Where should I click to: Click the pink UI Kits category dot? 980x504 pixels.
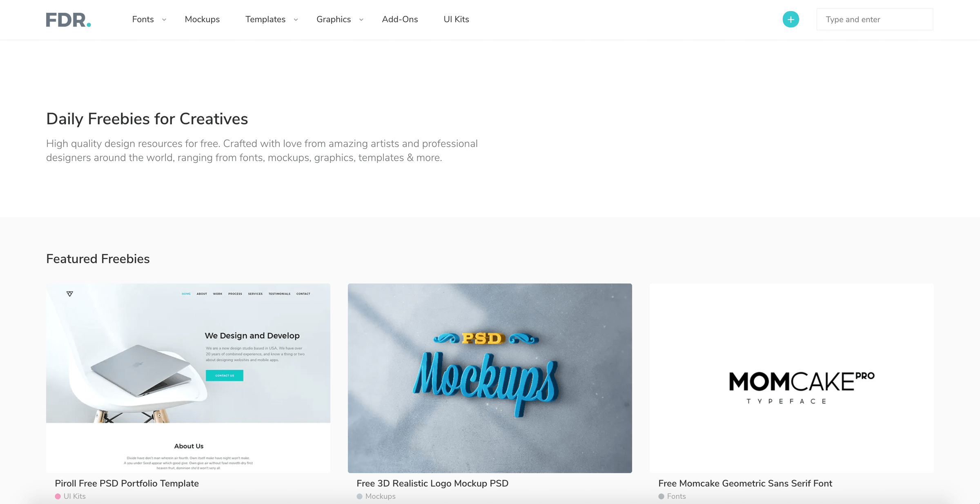point(58,496)
